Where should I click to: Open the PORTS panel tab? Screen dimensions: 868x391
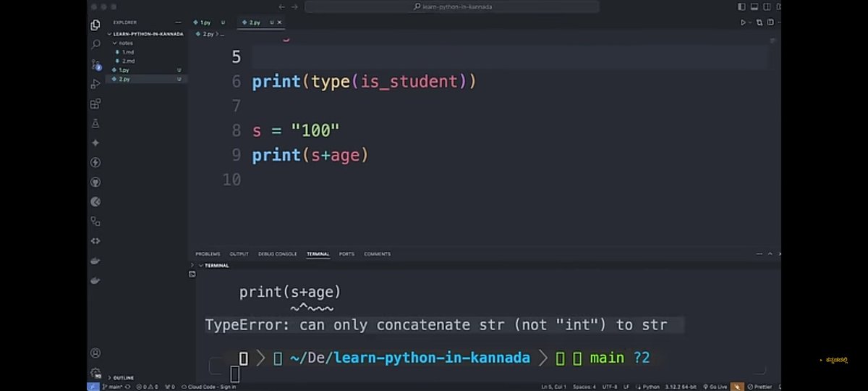point(346,254)
